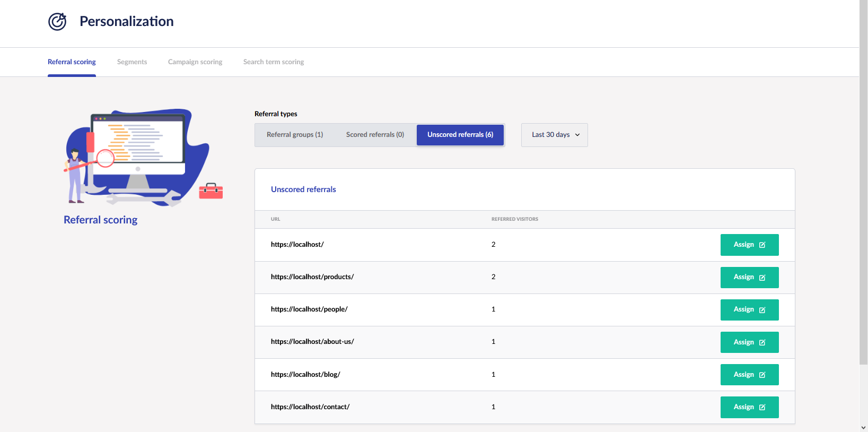Click the Personalization target logo icon

pos(57,22)
